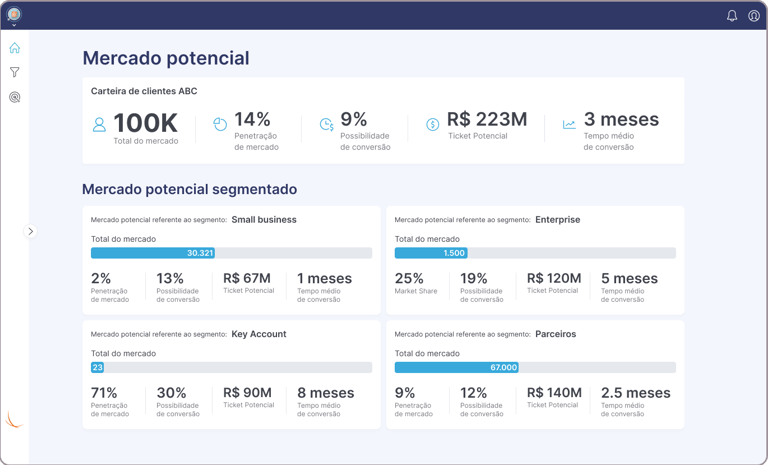
Task: Click the clock-dollar icon beside 9%
Action: click(327, 124)
